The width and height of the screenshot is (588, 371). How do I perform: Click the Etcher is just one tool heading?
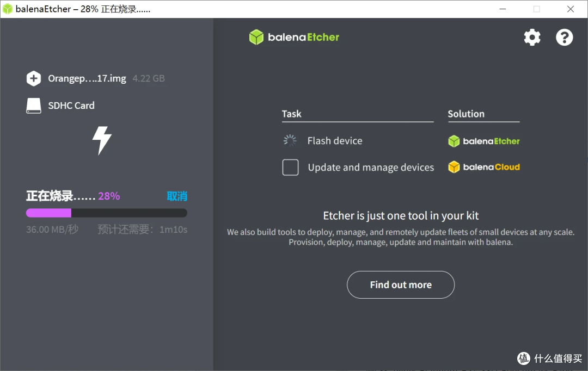401,216
